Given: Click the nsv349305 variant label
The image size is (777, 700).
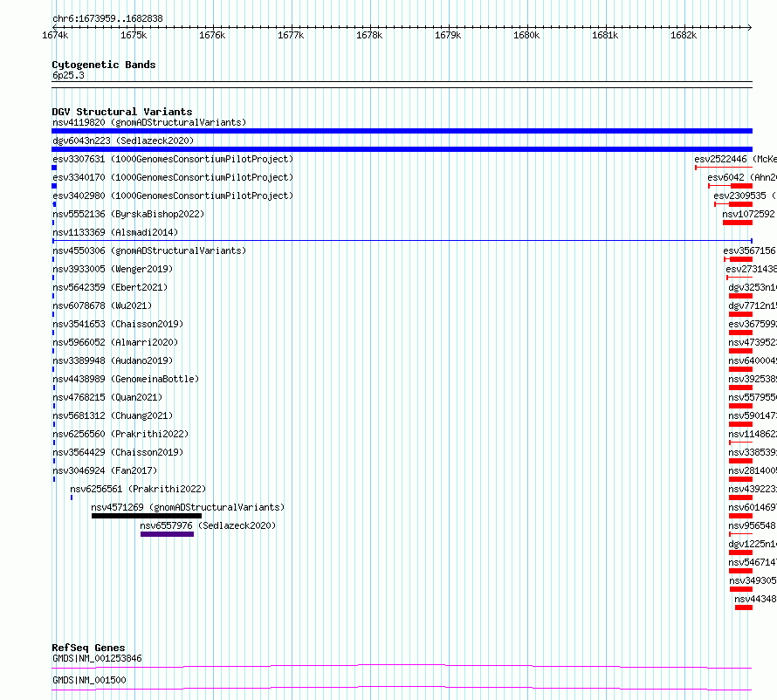Looking at the screenshot, I should tap(753, 580).
